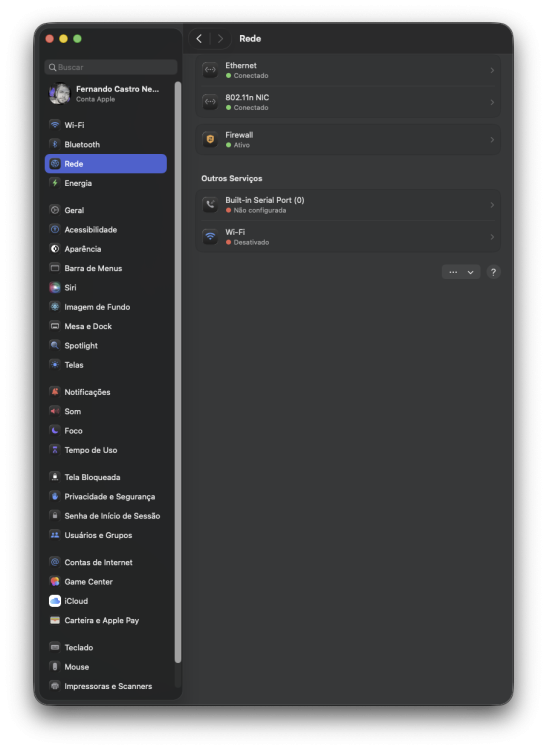Open the ellipsis actions dropdown
This screenshot has height=750, width=547.
pos(461,272)
